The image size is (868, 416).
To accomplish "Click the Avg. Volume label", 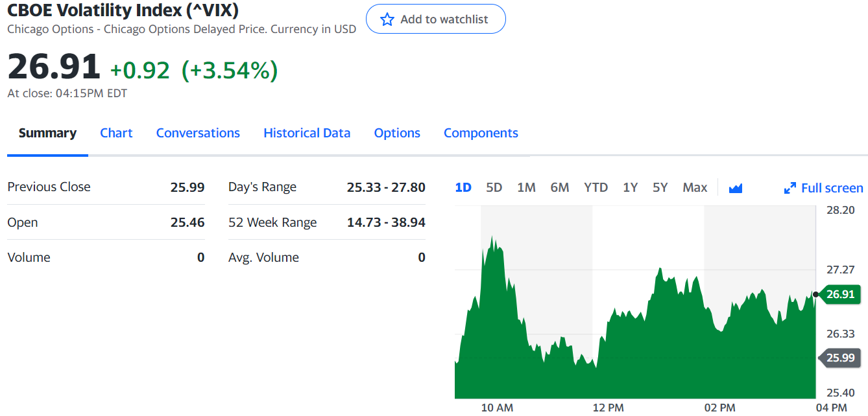I will point(263,257).
